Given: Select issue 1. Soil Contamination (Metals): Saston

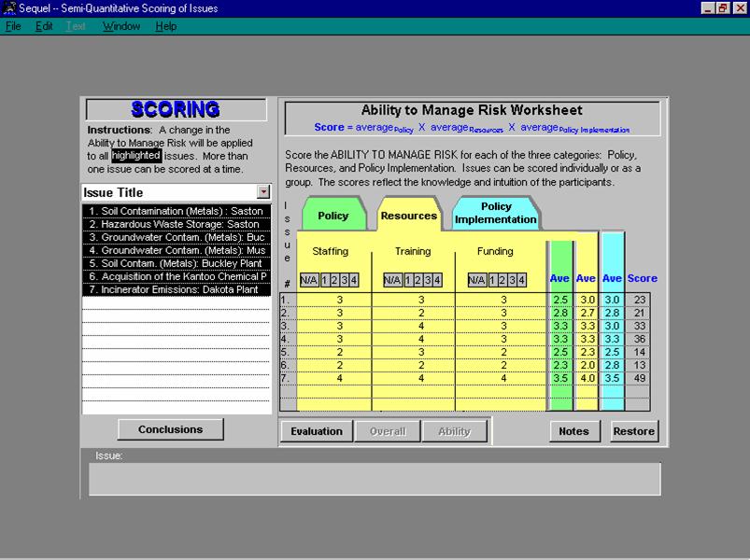Looking at the screenshot, I should (x=177, y=211).
